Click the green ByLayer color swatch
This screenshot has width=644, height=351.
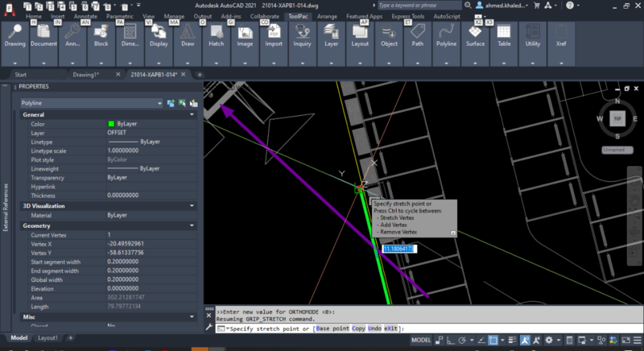tap(111, 124)
